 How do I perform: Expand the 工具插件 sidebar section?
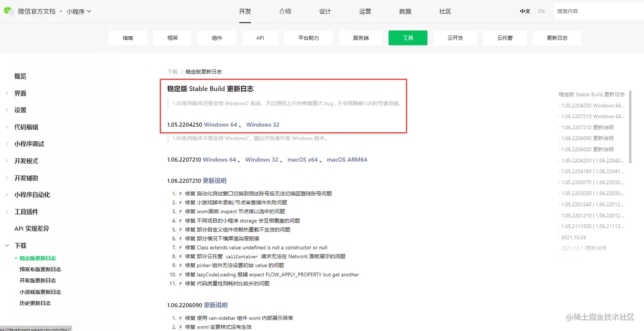click(x=26, y=212)
